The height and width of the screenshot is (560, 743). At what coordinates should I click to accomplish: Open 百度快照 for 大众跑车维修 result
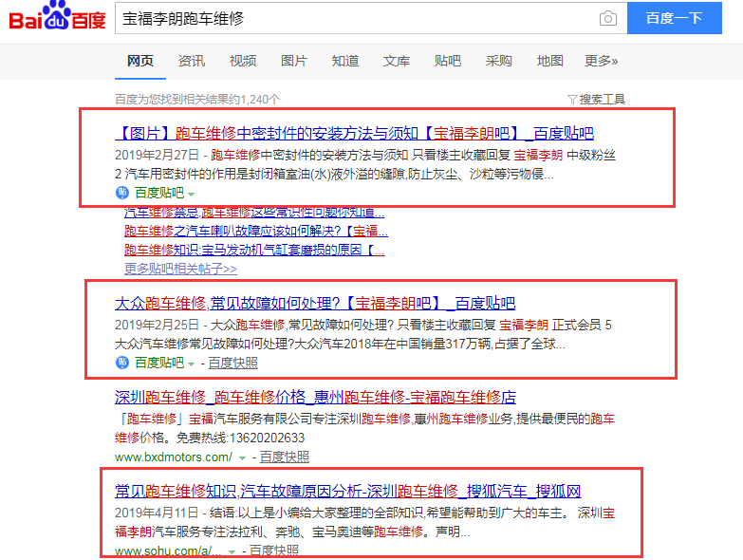[x=232, y=363]
